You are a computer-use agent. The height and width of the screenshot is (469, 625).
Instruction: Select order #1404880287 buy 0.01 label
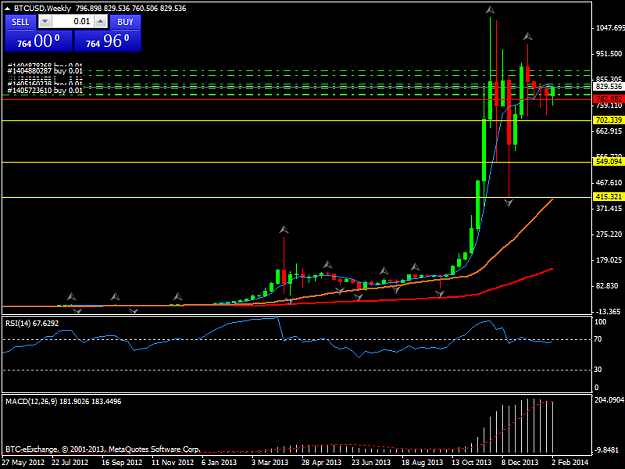[45, 71]
